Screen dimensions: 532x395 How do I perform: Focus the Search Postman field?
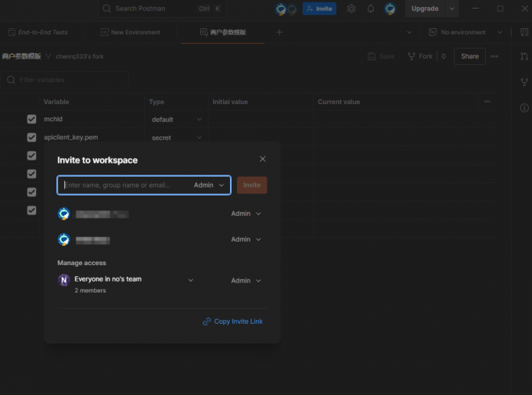point(162,9)
